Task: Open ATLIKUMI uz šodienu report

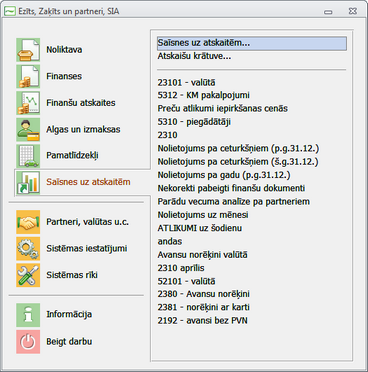Action: (200, 228)
